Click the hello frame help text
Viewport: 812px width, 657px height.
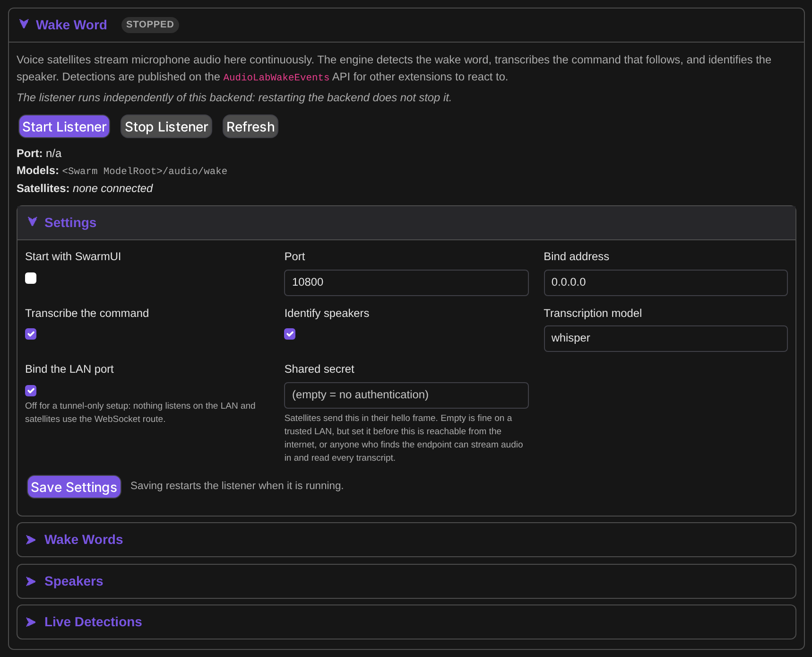pyautogui.click(x=404, y=438)
